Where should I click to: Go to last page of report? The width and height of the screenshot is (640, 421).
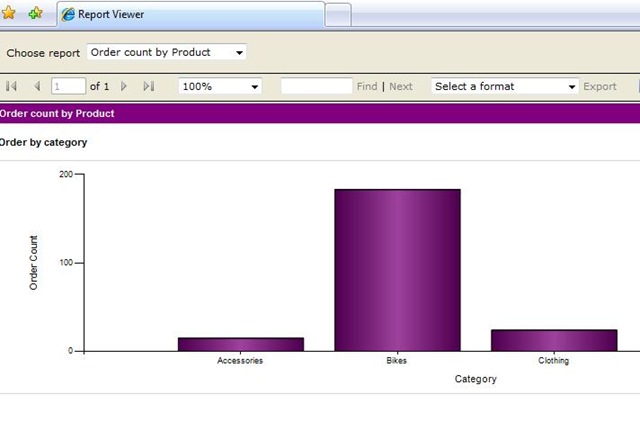coord(149,86)
